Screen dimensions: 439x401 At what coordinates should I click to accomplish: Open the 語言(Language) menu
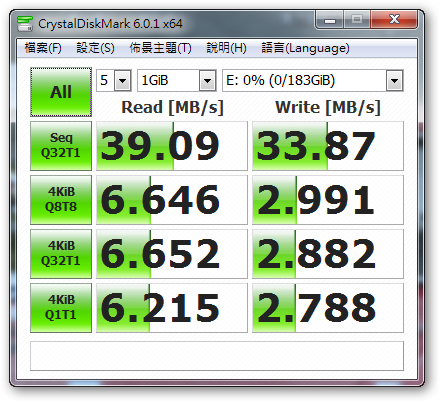click(x=305, y=48)
